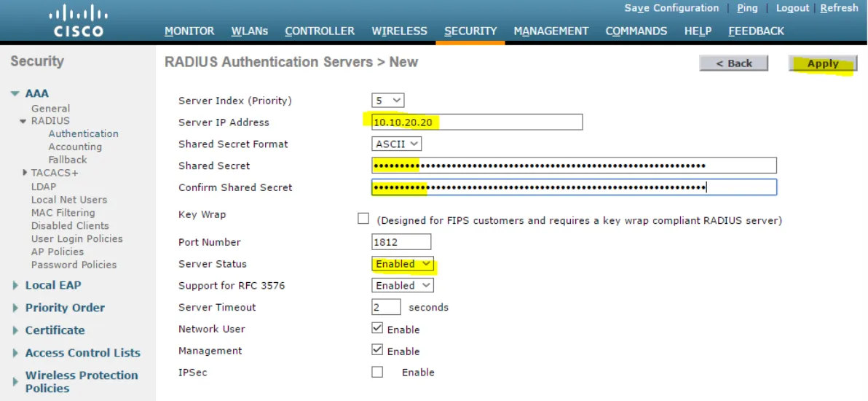The width and height of the screenshot is (868, 401).
Task: Click the Local EAP label
Action: pos(53,286)
